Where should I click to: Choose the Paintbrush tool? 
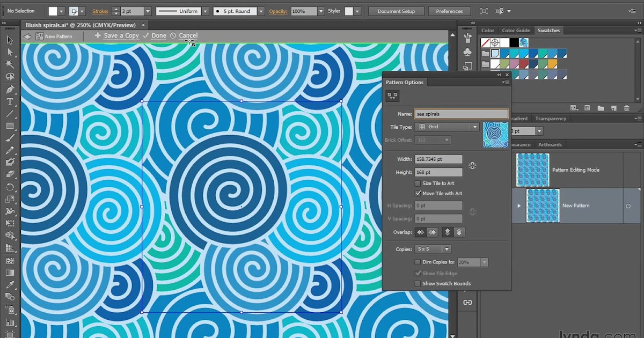click(9, 137)
